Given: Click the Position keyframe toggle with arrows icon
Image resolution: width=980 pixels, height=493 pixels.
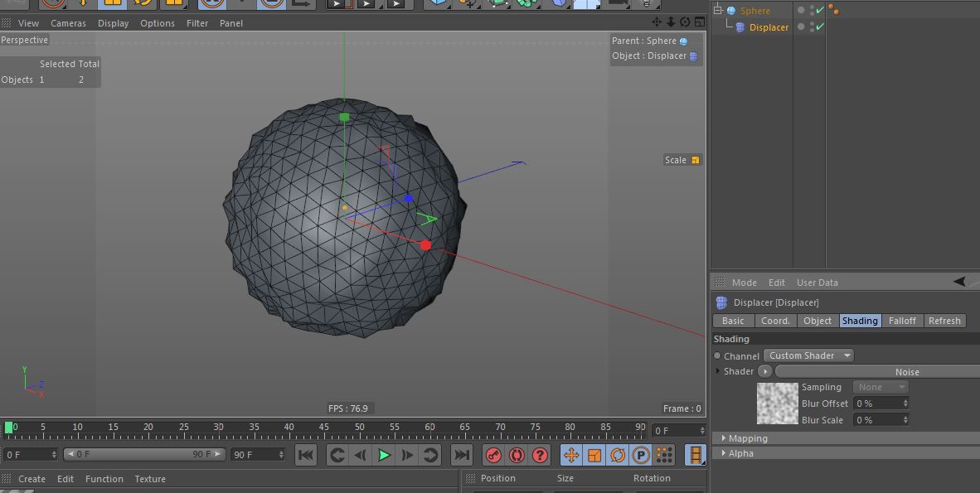Looking at the screenshot, I should click(571, 455).
